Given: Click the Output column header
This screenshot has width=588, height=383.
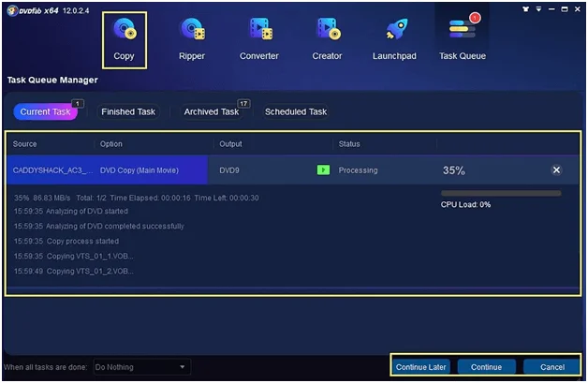Looking at the screenshot, I should tap(230, 144).
